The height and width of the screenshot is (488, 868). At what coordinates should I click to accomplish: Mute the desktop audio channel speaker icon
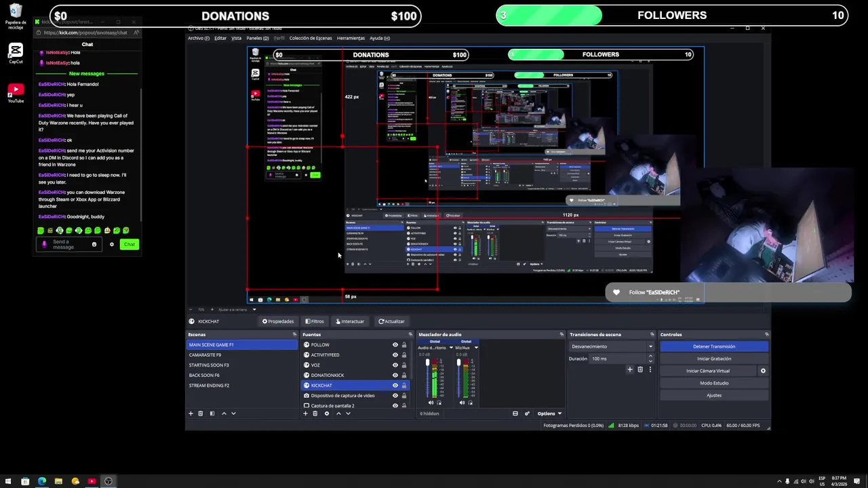tap(431, 403)
